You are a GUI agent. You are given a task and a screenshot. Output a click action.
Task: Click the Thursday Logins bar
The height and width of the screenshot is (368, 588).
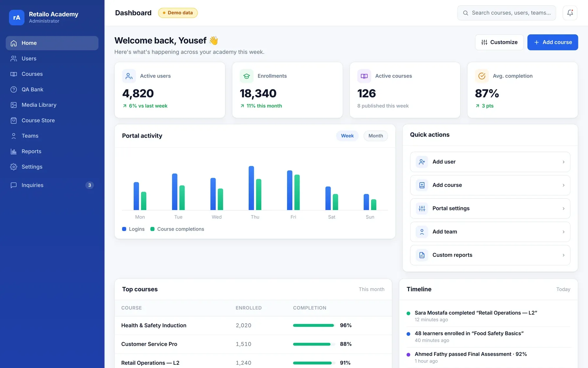click(x=251, y=188)
